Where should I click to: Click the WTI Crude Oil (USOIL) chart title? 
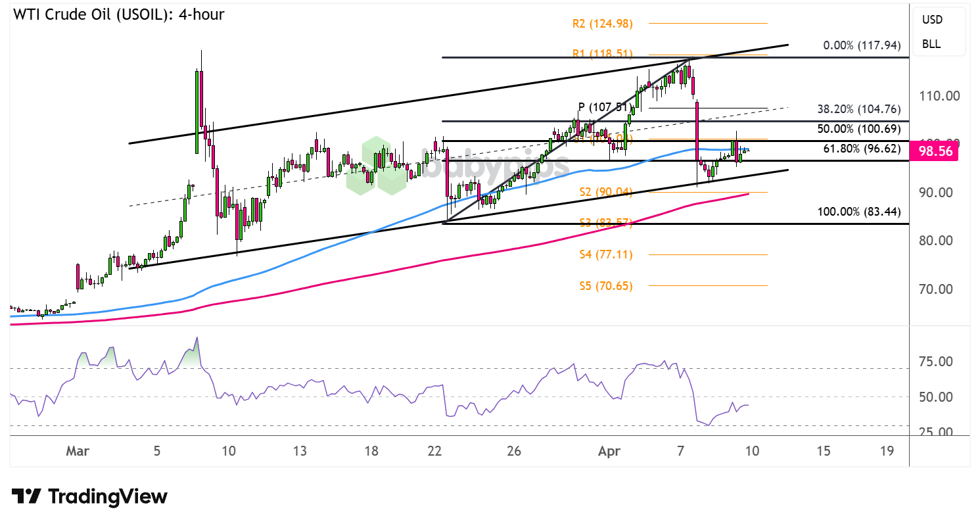point(117,14)
